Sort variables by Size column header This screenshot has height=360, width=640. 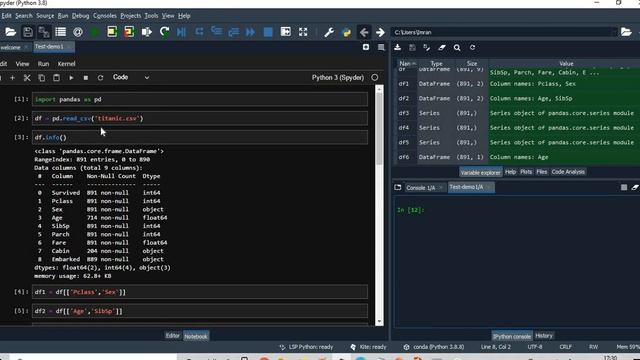(472, 64)
